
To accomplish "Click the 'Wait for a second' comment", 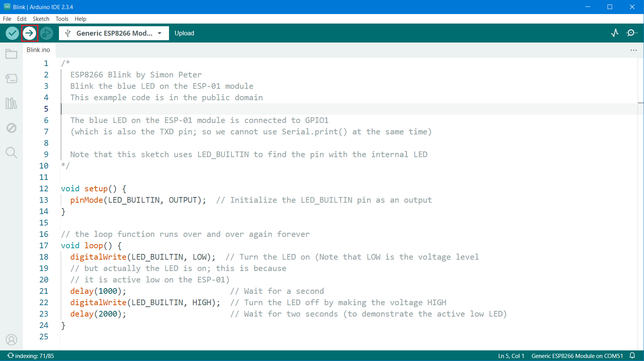I will pyautogui.click(x=277, y=291).
